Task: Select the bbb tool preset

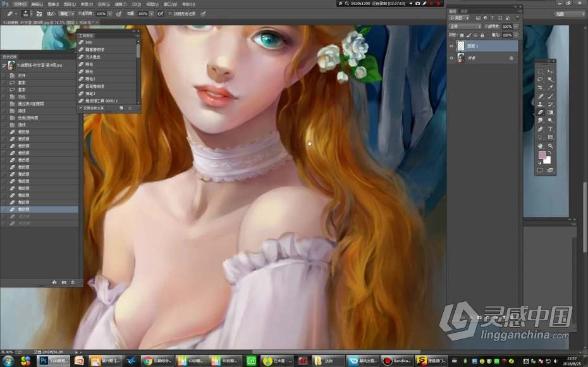Action: [x=106, y=42]
